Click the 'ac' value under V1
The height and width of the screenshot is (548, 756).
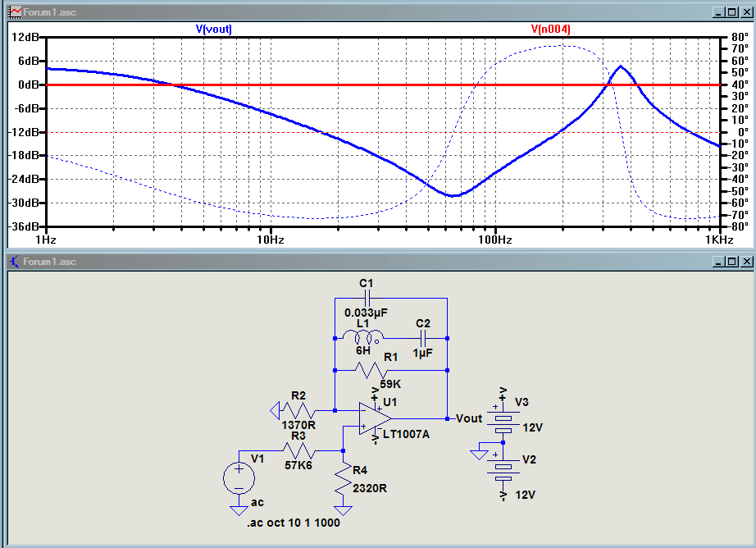click(x=257, y=503)
